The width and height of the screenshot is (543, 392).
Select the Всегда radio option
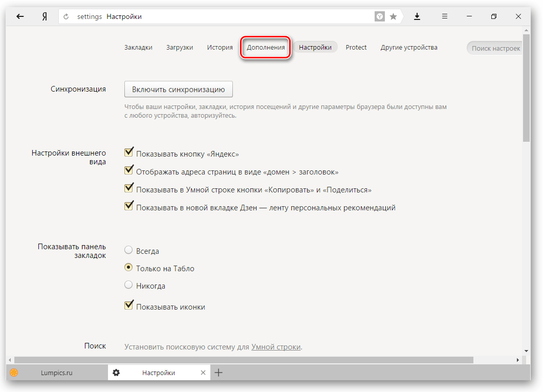pyautogui.click(x=128, y=250)
